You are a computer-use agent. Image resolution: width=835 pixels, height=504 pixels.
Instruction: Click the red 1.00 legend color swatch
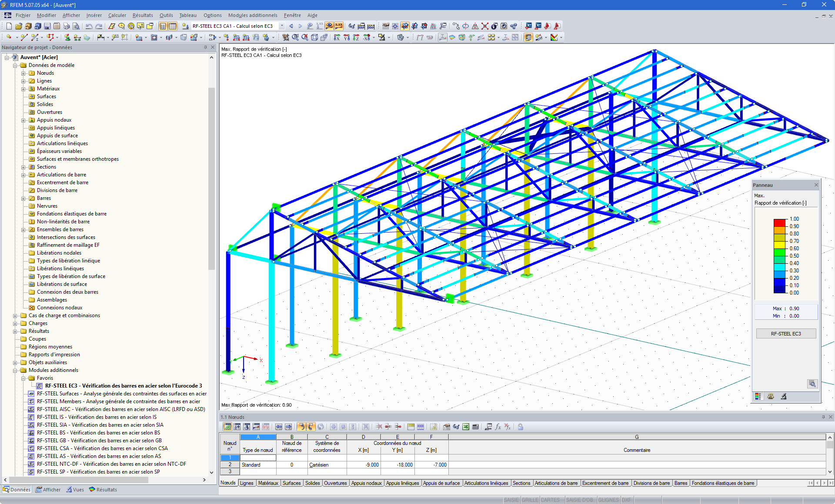click(779, 222)
